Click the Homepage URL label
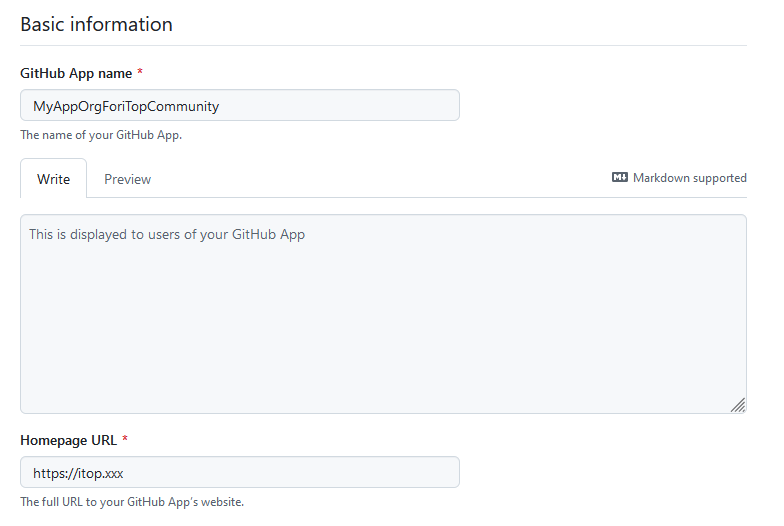 68,440
